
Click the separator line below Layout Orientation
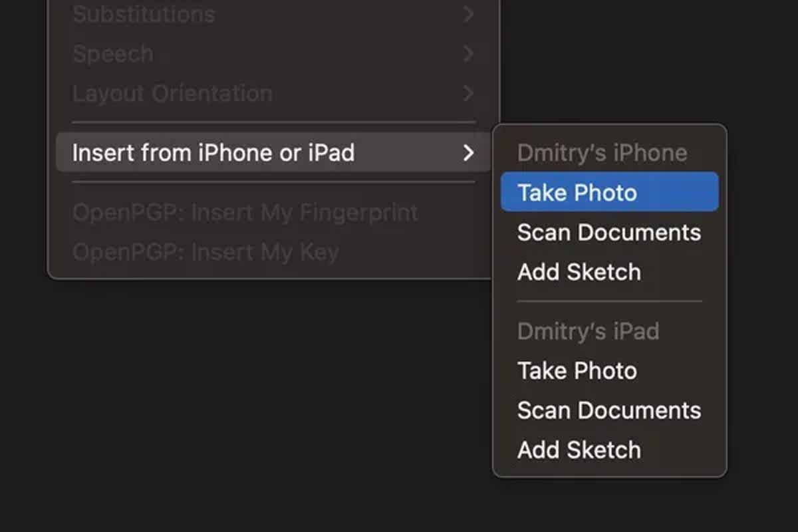click(x=273, y=122)
